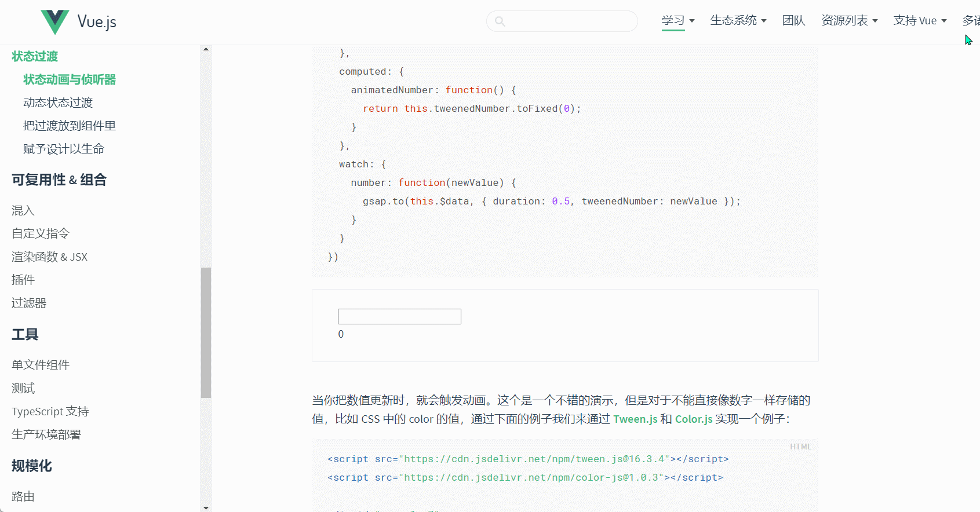Click the sidebar scroll up arrow
This screenshot has width=980, height=512.
[206, 49]
